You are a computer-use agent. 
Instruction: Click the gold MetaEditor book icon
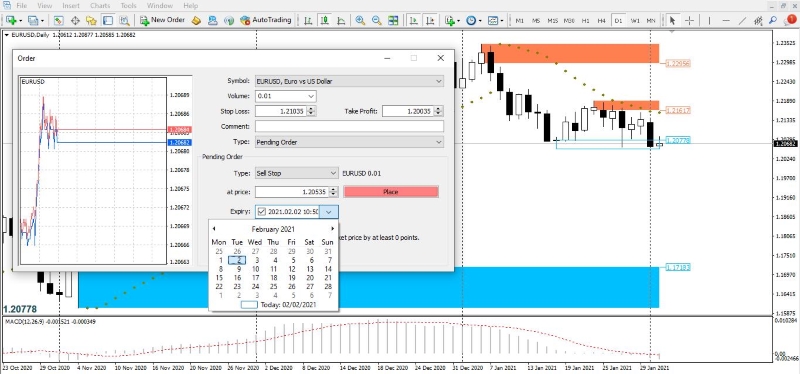click(x=196, y=20)
